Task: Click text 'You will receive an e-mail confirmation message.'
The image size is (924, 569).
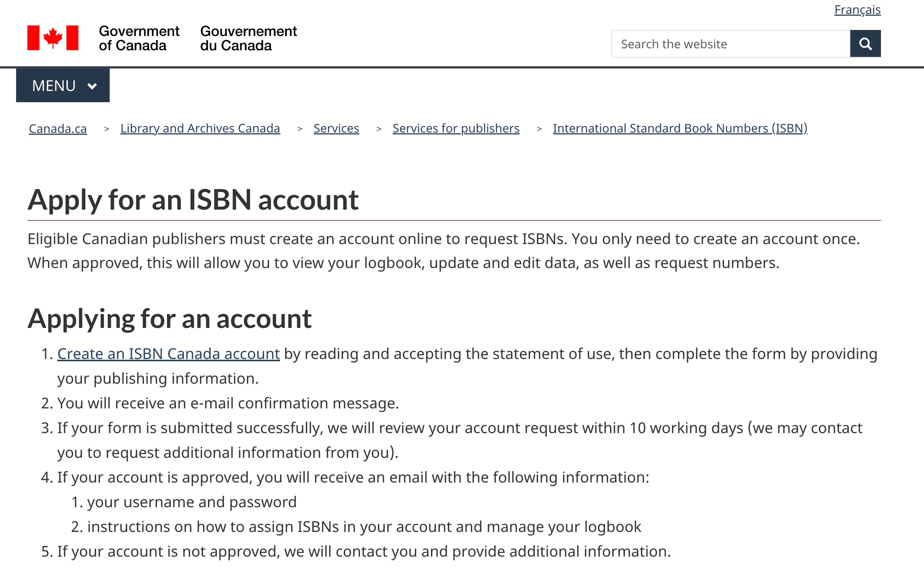Action: 228,403
